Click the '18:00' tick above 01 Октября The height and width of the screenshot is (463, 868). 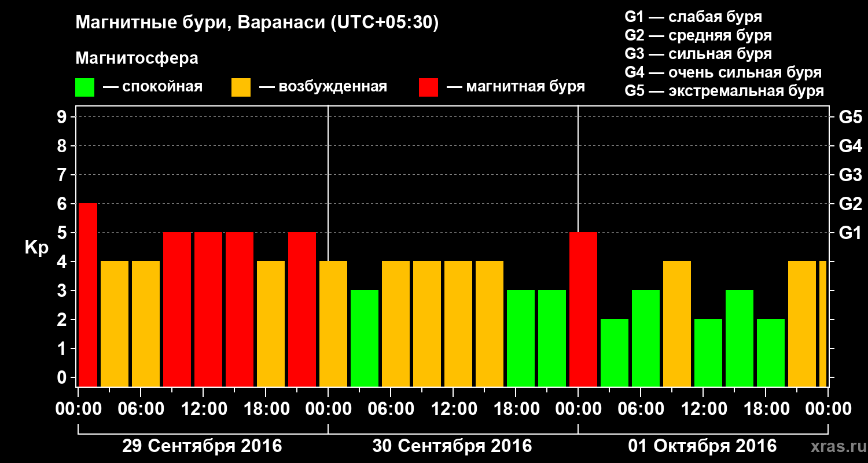[x=766, y=409]
